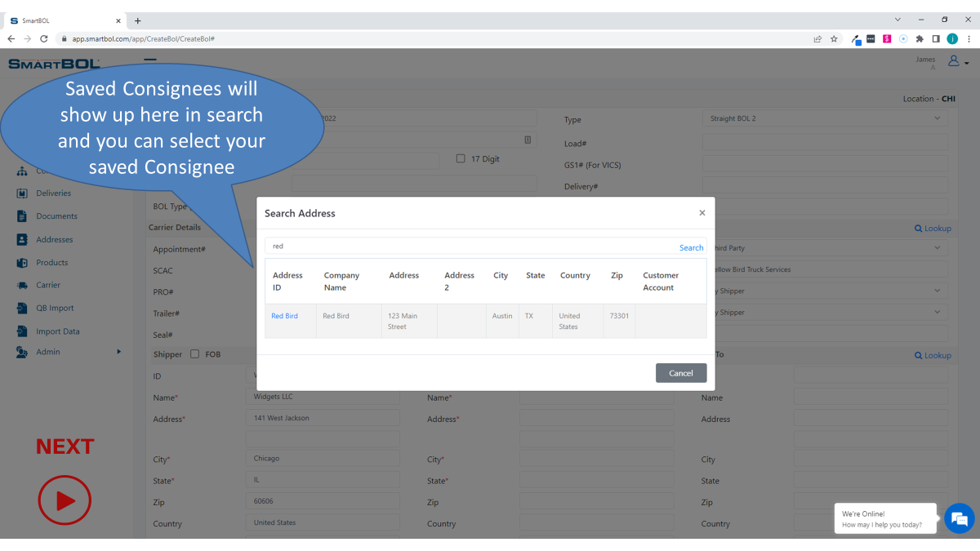Open the Extensions puzzle icon
Screen dimensions: 980x551
[920, 38]
